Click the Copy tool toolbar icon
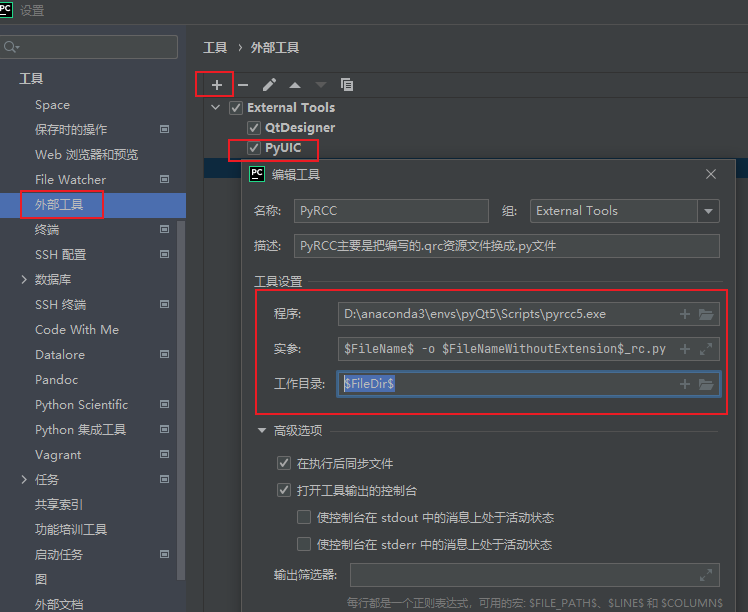This screenshot has height=612, width=748. pyautogui.click(x=347, y=84)
